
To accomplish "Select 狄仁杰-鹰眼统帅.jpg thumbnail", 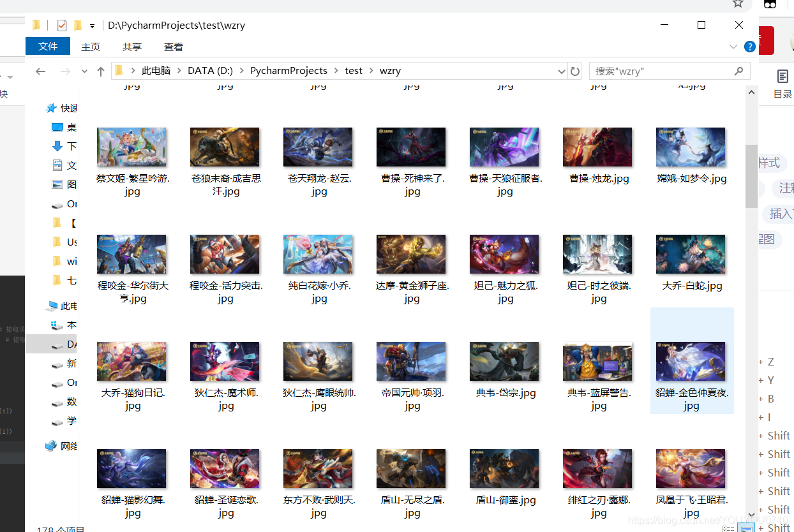I will point(318,362).
